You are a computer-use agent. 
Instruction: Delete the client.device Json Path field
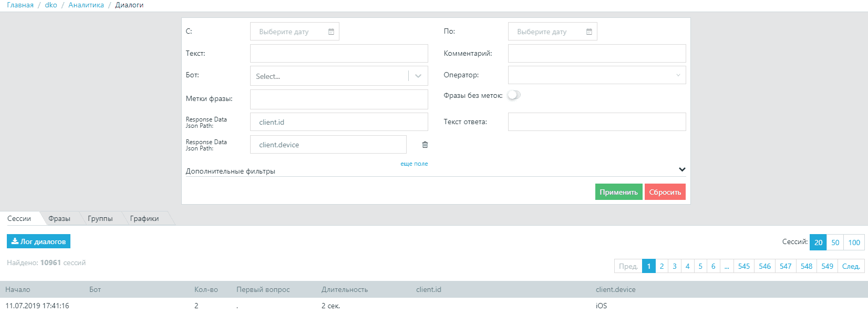425,145
